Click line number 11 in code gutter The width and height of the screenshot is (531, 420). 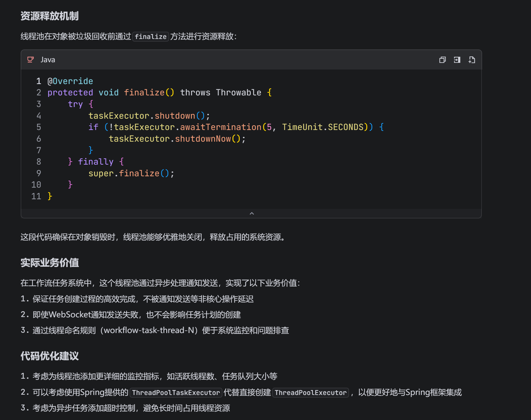36,196
